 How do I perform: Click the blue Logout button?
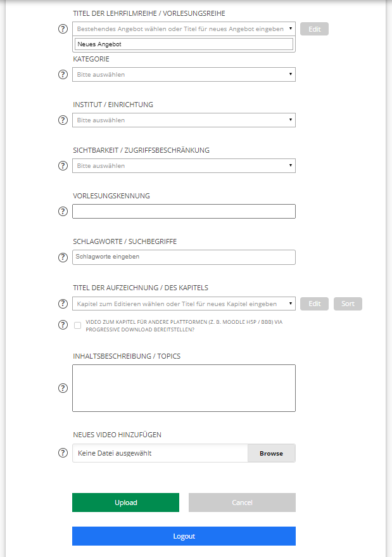point(184,536)
